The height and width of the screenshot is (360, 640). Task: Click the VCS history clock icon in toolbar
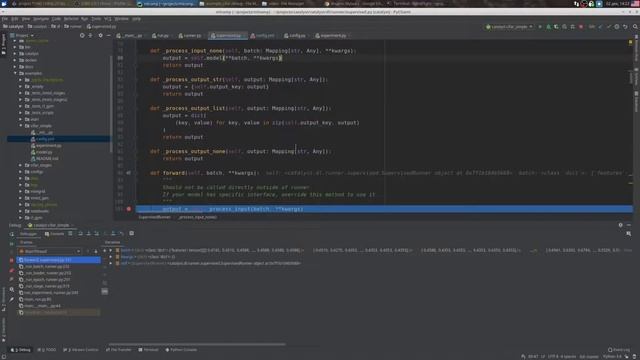coord(617,27)
